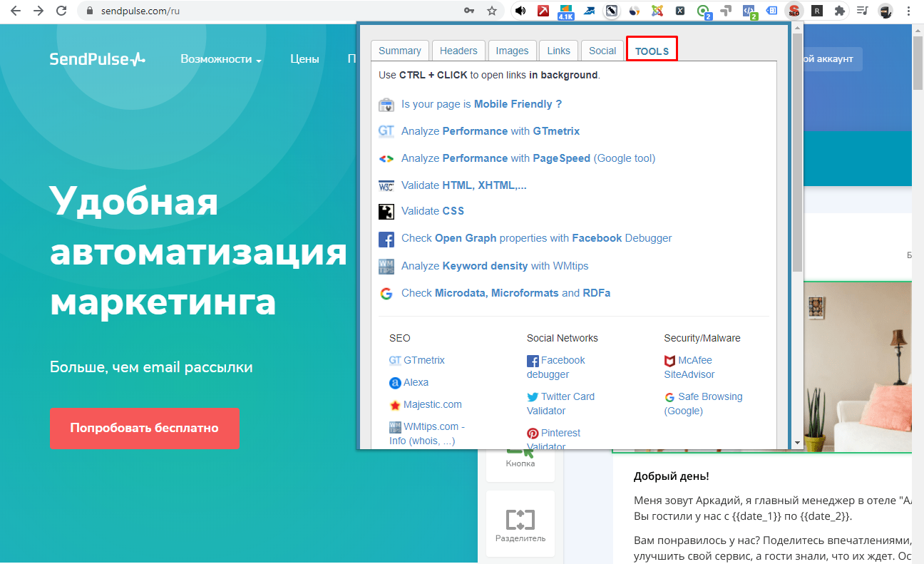This screenshot has height=564, width=924.
Task: Click the popup scrollbar down arrow
Action: pos(797,443)
